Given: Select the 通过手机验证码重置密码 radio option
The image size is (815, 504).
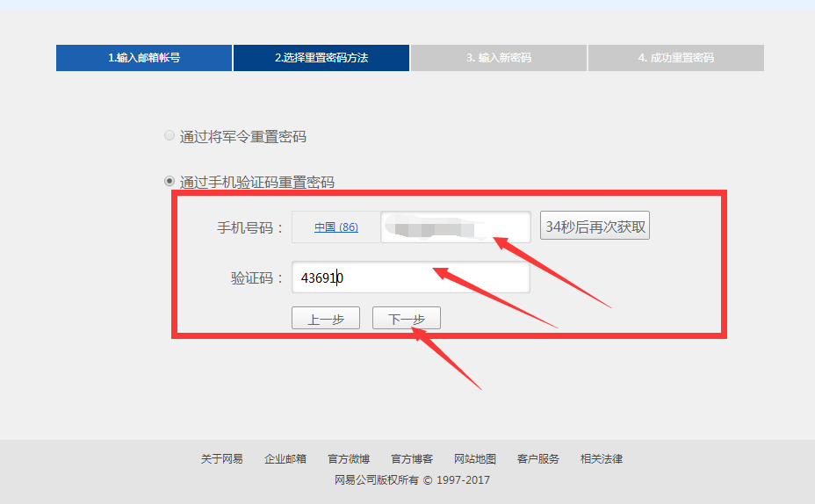Looking at the screenshot, I should (169, 182).
